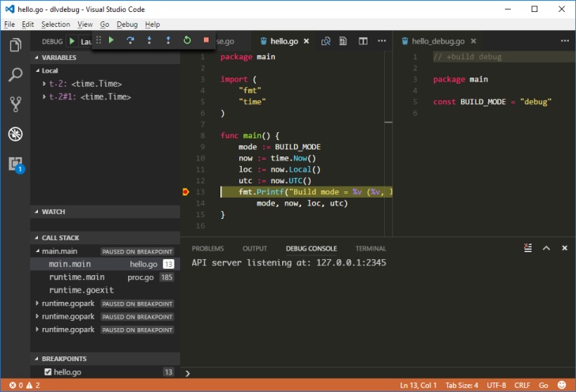Expand the third runtime.gopark goroutine

click(x=37, y=330)
